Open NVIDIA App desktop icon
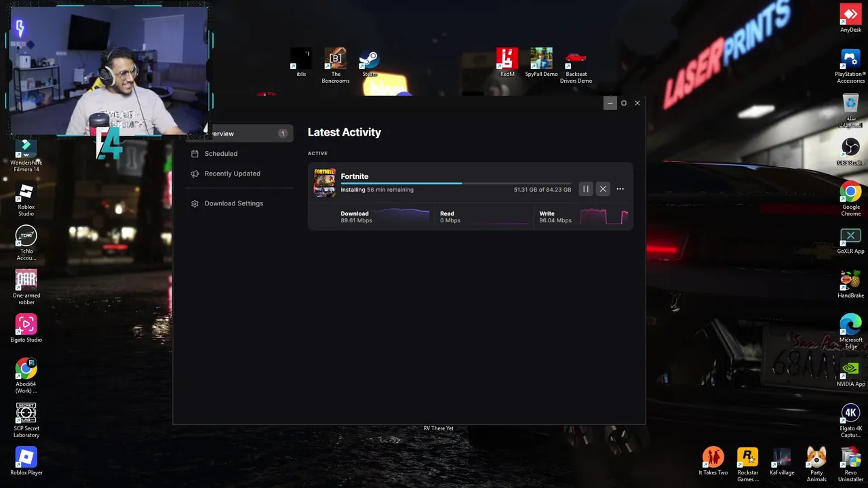This screenshot has width=868, height=488. 850,373
